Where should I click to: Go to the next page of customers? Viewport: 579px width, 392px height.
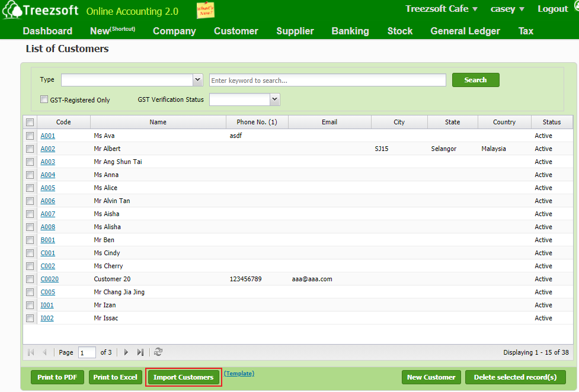pos(126,352)
